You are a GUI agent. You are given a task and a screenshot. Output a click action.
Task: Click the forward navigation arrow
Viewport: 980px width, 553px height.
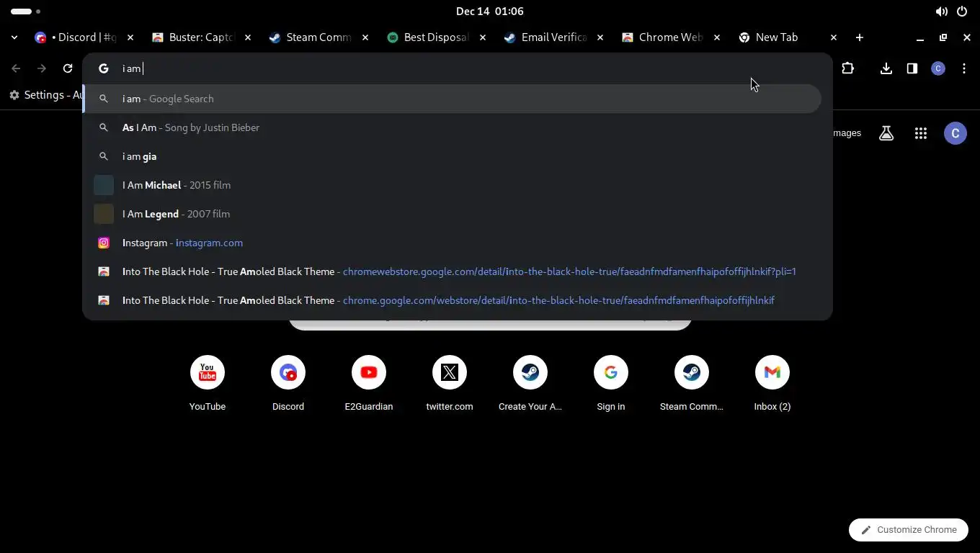tap(42, 68)
